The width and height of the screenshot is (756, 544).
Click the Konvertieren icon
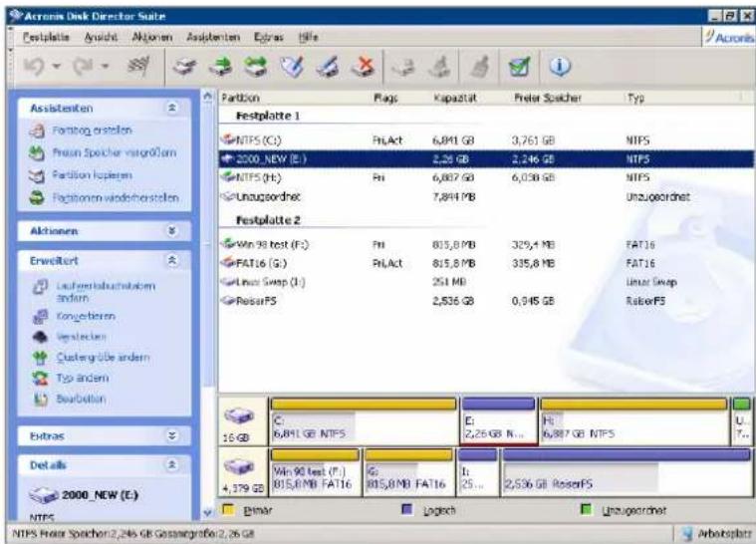[41, 317]
